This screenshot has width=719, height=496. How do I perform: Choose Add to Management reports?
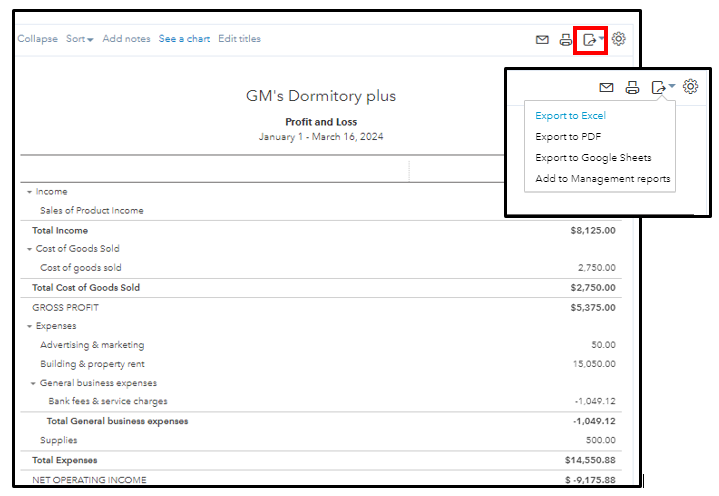tap(602, 179)
